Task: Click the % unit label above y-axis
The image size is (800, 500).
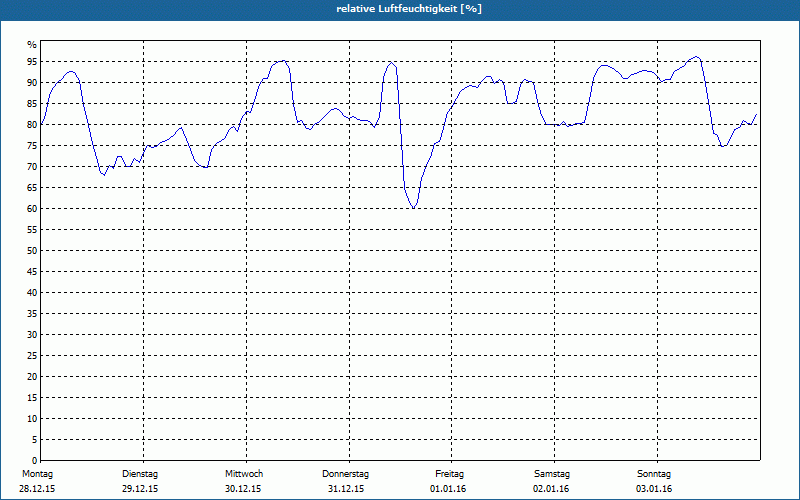Action: point(32,45)
